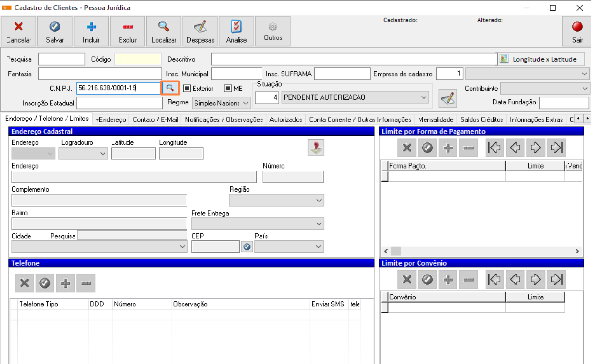Open the Outros gear menu

(x=273, y=31)
